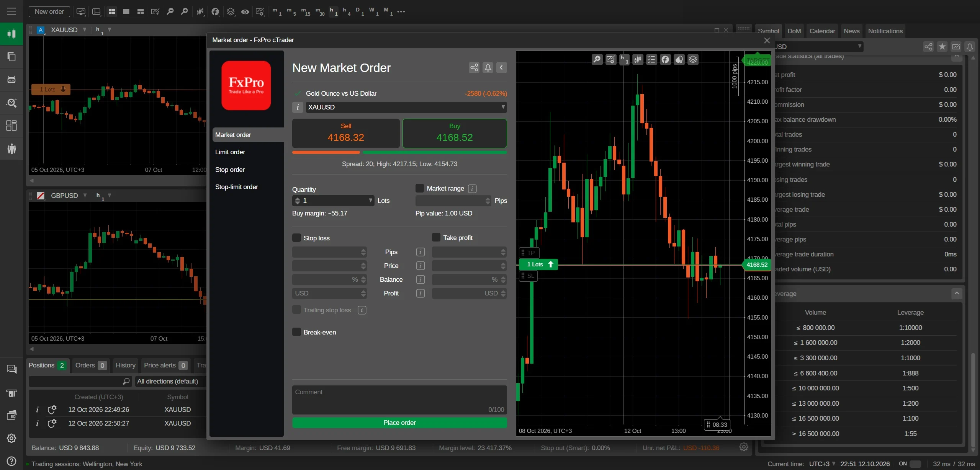Share the market order via share icon
The width and height of the screenshot is (980, 470).
(474, 68)
